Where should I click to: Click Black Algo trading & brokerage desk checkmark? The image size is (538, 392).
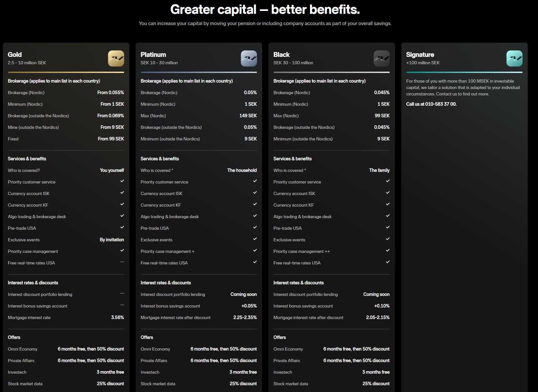click(388, 216)
